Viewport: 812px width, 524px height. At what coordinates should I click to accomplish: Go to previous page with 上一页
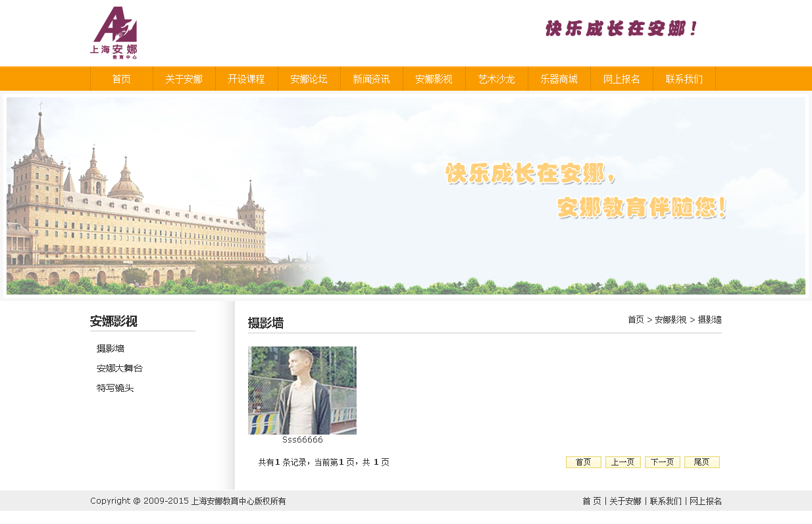(622, 462)
